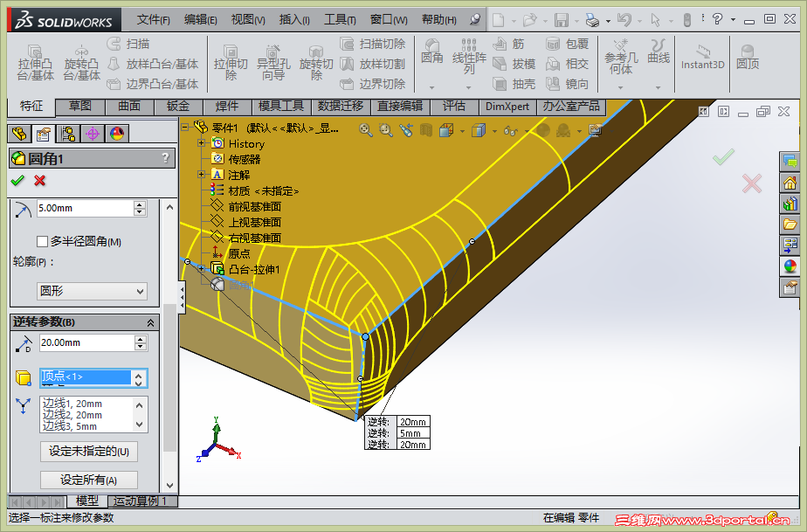Click the 旋转切除 revolved cut tool
The width and height of the screenshot is (807, 532).
pos(316,62)
